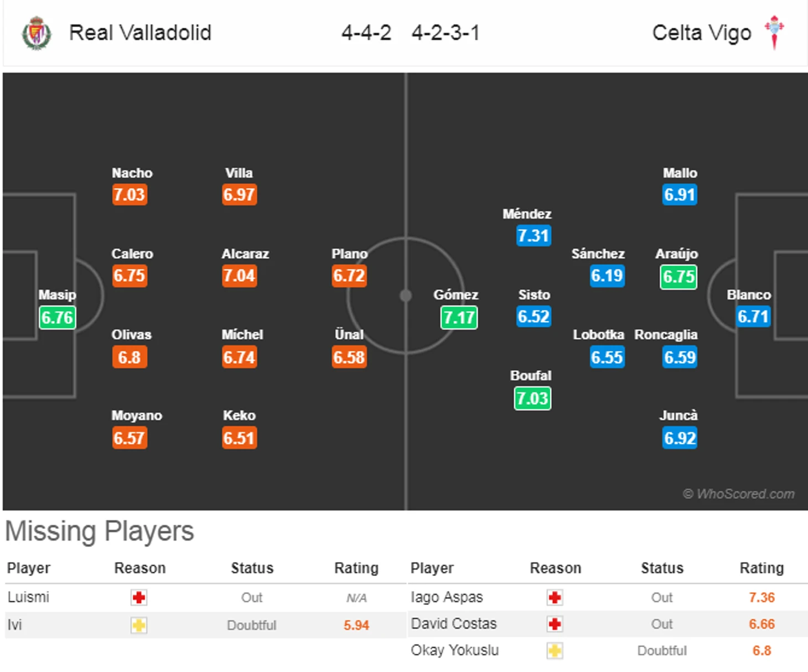Open the Real Valladolid team name
Viewport: 808px width, 672px height.
(140, 33)
